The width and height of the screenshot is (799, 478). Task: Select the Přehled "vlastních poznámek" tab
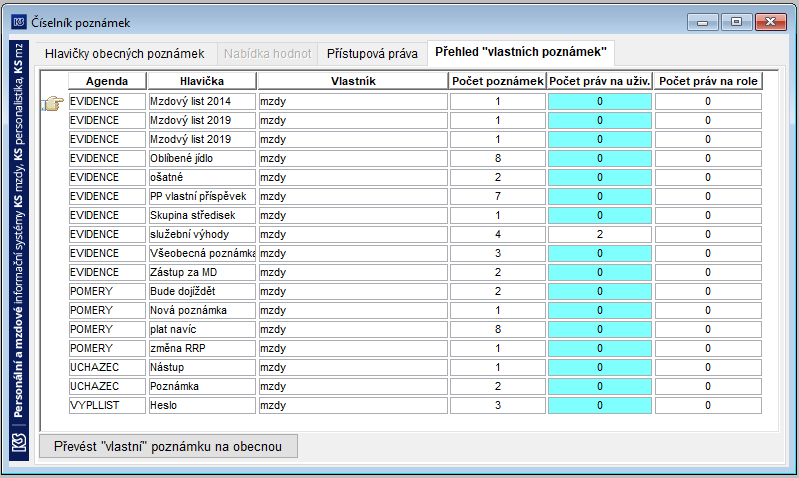click(521, 52)
